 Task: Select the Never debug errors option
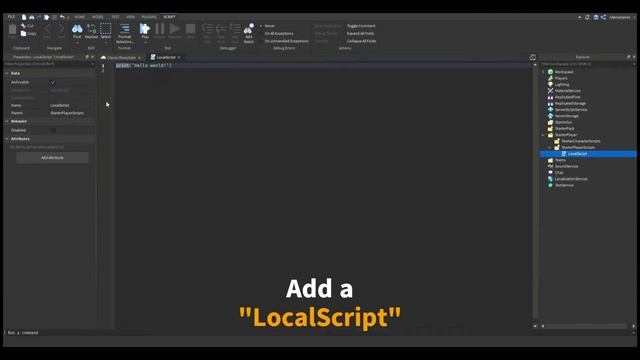click(269, 26)
